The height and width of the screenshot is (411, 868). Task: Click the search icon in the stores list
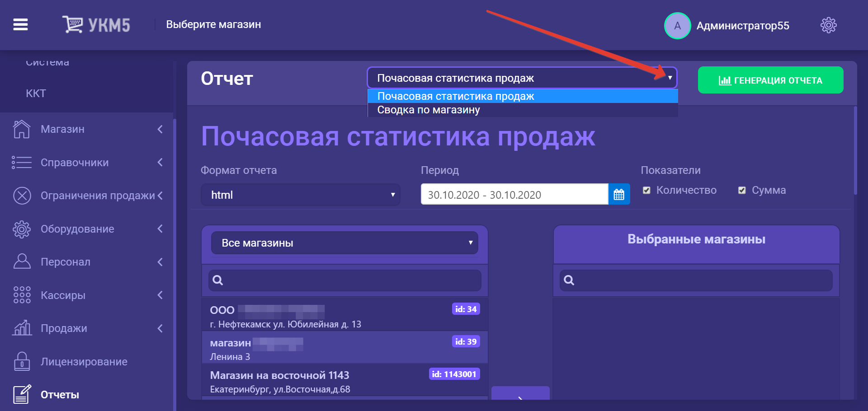click(217, 280)
